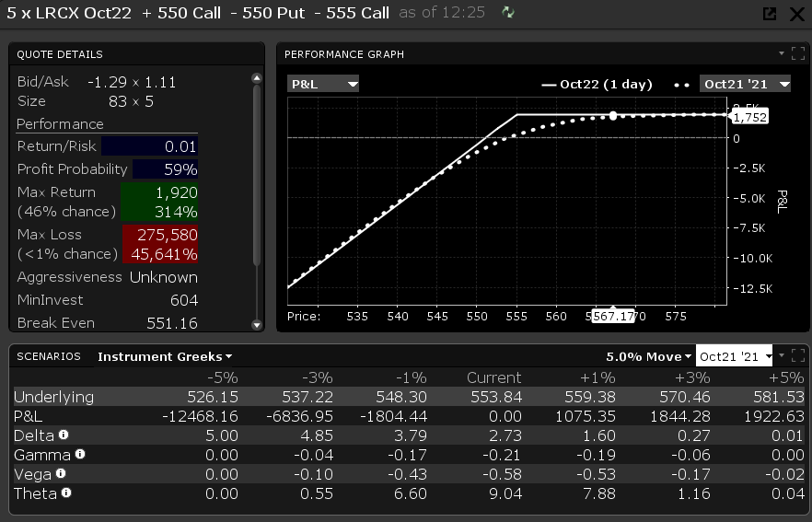The height and width of the screenshot is (522, 812).
Task: Click the Size value 83 x 5
Action: click(131, 101)
